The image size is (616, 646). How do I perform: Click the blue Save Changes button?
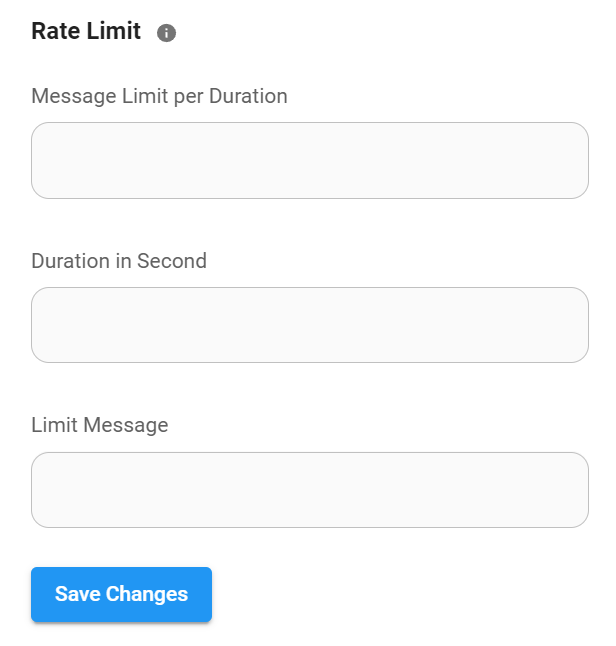tap(121, 594)
